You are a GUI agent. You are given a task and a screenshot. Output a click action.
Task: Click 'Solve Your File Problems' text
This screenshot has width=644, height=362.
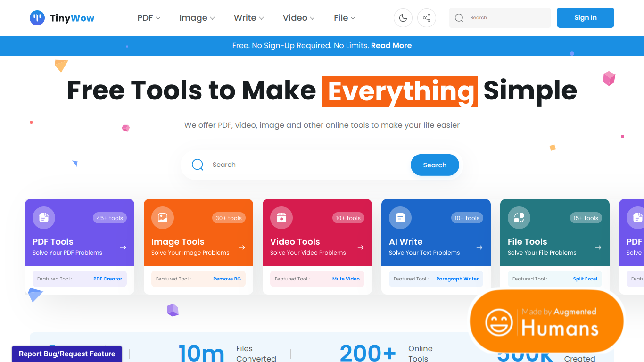click(542, 253)
